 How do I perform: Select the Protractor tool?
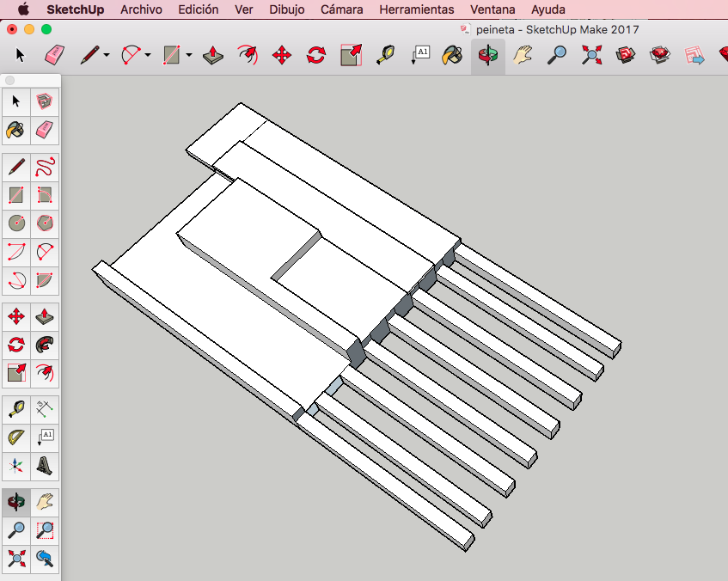[x=16, y=438]
